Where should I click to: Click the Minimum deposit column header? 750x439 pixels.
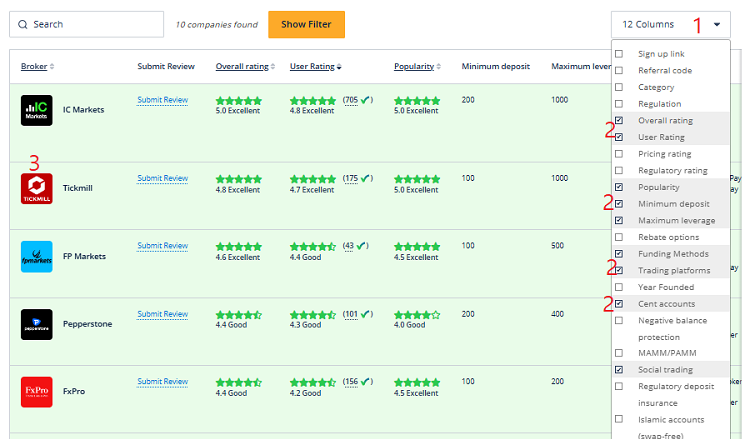tap(496, 66)
